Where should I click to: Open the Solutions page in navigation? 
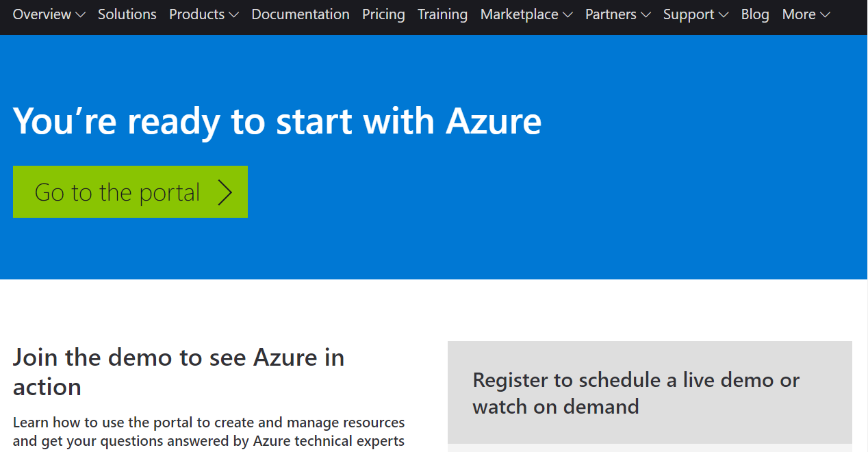point(127,14)
